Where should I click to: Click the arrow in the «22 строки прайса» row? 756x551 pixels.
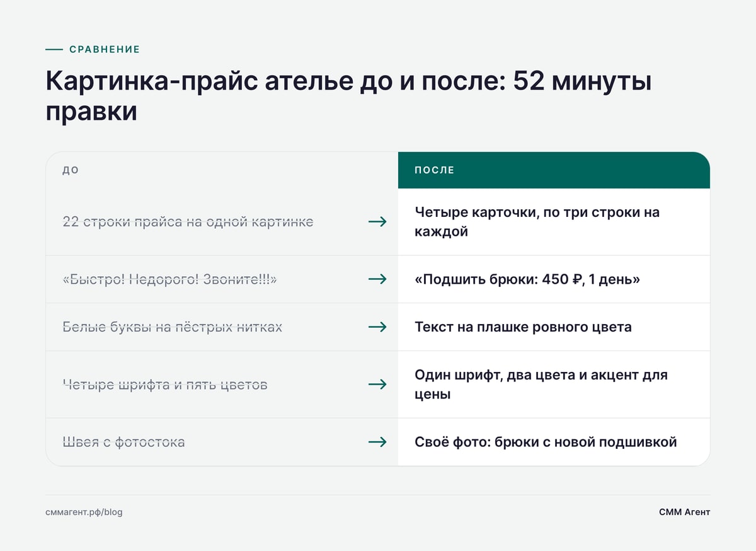[x=377, y=222]
